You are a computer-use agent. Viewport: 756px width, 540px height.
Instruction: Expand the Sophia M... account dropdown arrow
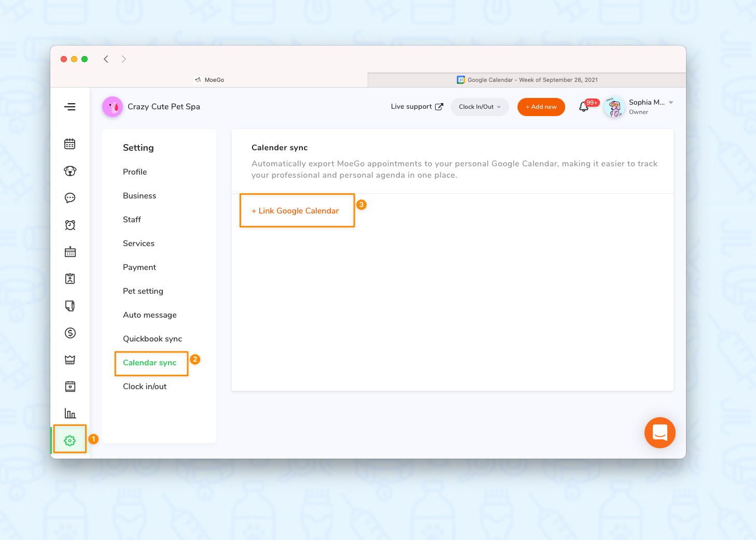671,103
